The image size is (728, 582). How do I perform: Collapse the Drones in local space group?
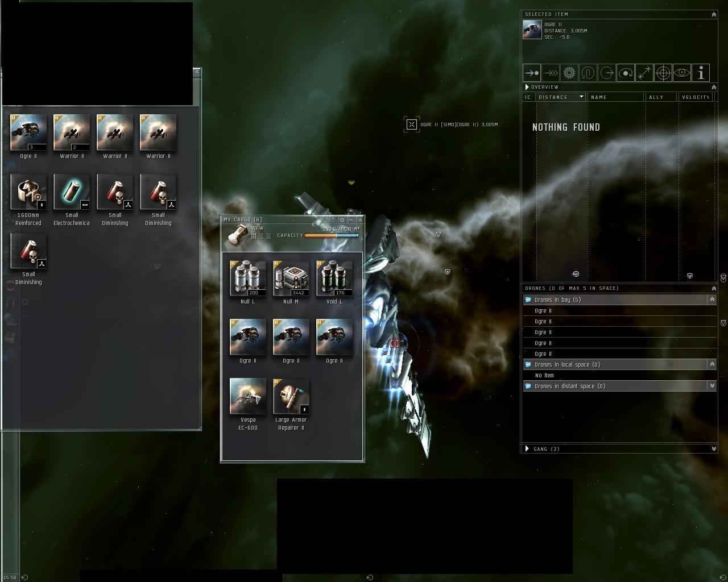(712, 364)
